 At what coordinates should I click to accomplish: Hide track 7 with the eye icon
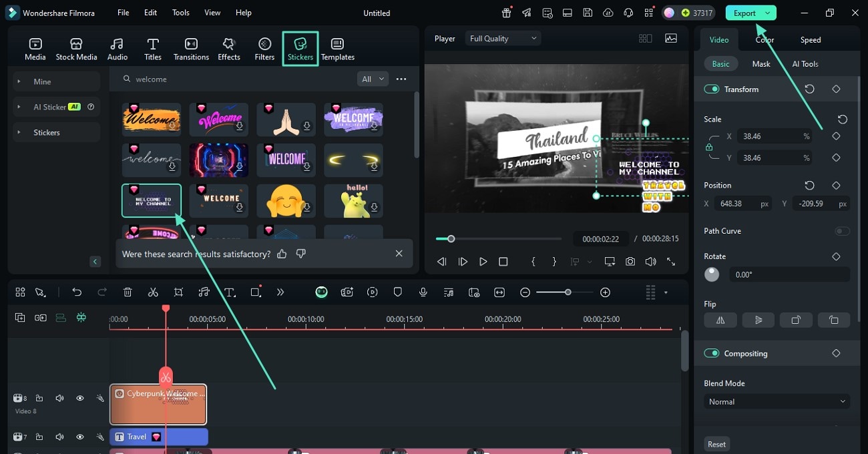[80, 437]
